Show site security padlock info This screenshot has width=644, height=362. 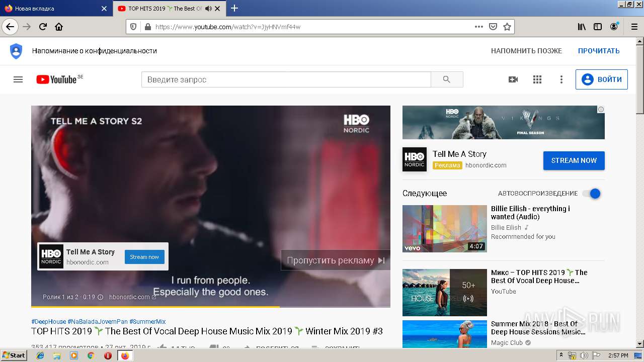click(147, 27)
